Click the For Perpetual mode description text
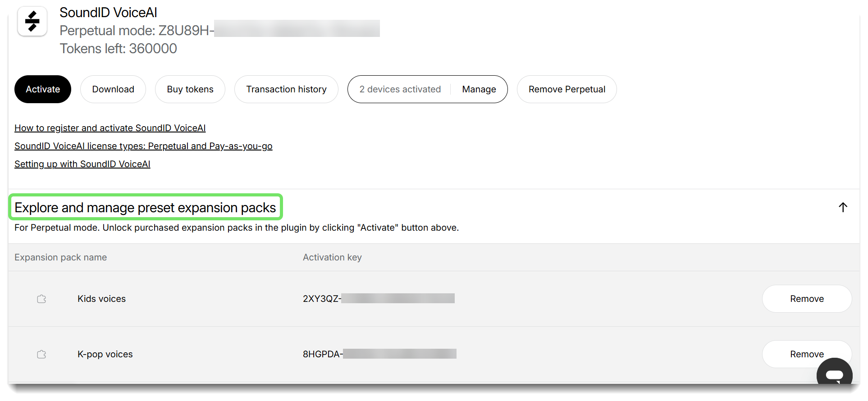868x401 pixels. tap(237, 228)
